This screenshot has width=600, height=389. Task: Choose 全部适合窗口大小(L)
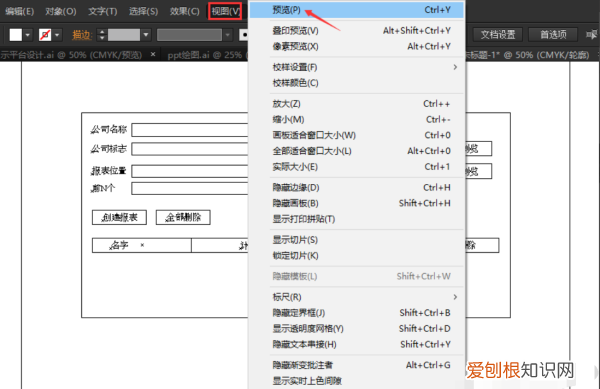(x=356, y=151)
